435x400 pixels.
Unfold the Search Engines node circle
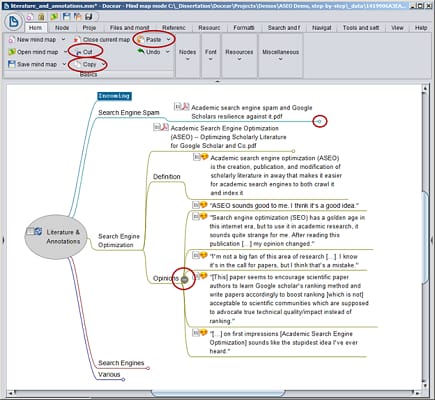pyautogui.click(x=148, y=368)
